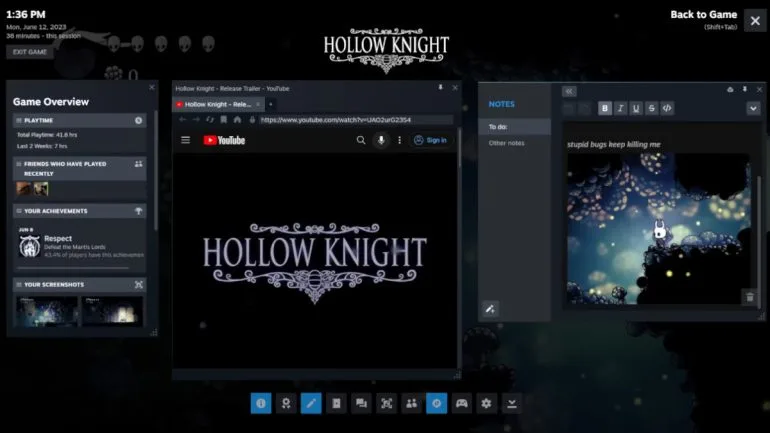
Task: Click the browser URL address field
Action: click(356, 119)
